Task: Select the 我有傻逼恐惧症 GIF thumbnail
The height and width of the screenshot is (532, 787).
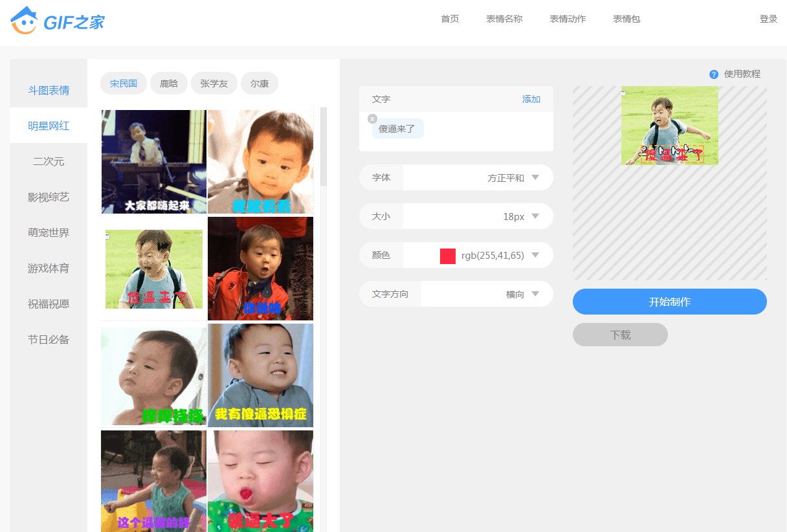Action: tap(260, 375)
